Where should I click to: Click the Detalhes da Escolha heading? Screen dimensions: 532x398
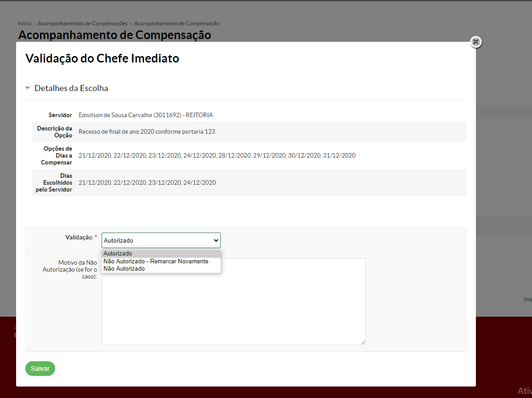click(71, 88)
